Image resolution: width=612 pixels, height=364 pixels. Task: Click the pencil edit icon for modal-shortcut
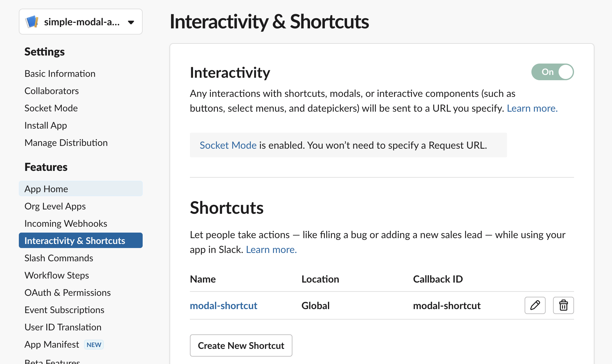click(x=535, y=305)
